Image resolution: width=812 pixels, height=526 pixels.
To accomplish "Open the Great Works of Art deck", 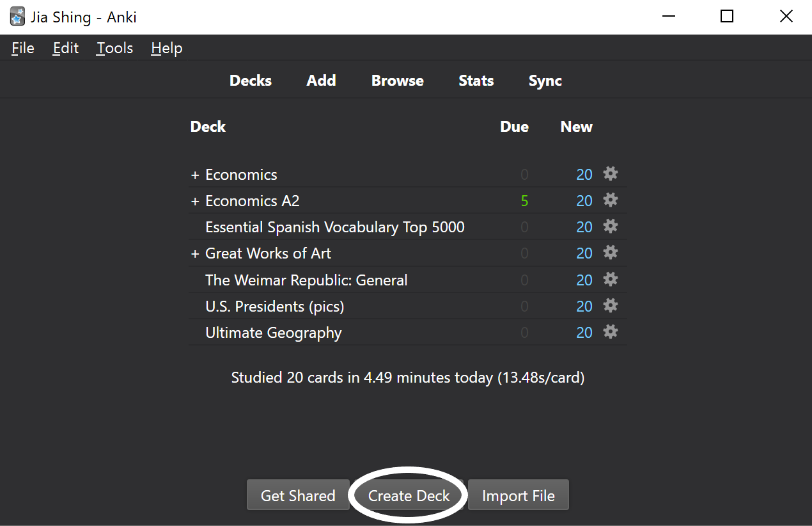I will point(268,253).
